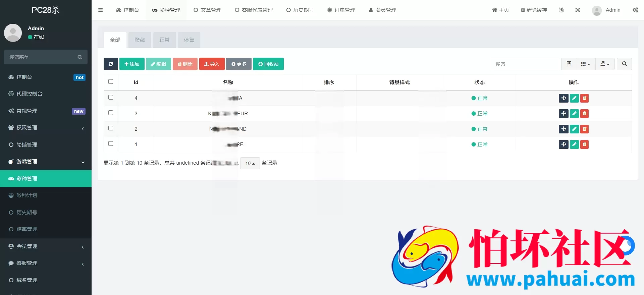The height and width of the screenshot is (295, 644).
Task: Click the 主页 home link
Action: (x=500, y=10)
